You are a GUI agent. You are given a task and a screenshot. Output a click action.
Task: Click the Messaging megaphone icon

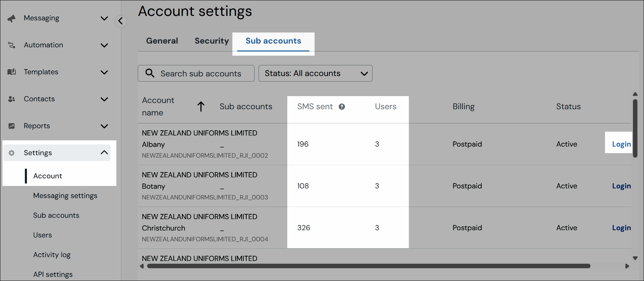[x=12, y=18]
